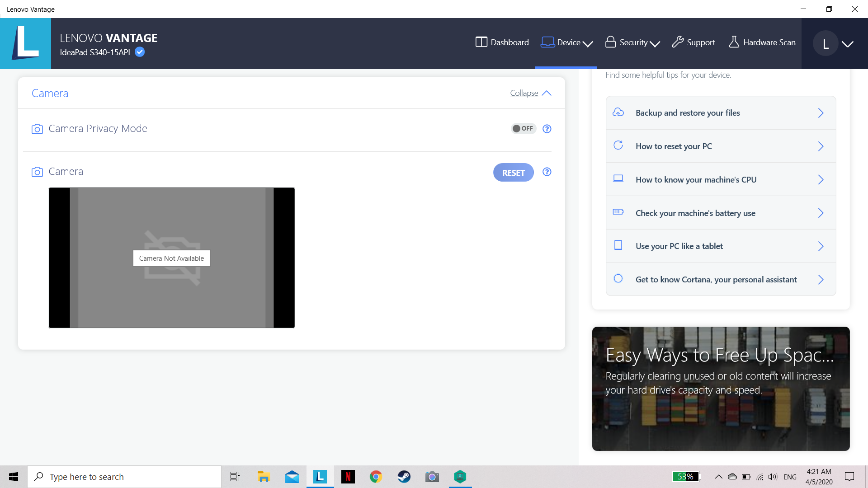Image resolution: width=868 pixels, height=488 pixels.
Task: Click the OneDrive cloud tray icon
Action: pyautogui.click(x=732, y=477)
